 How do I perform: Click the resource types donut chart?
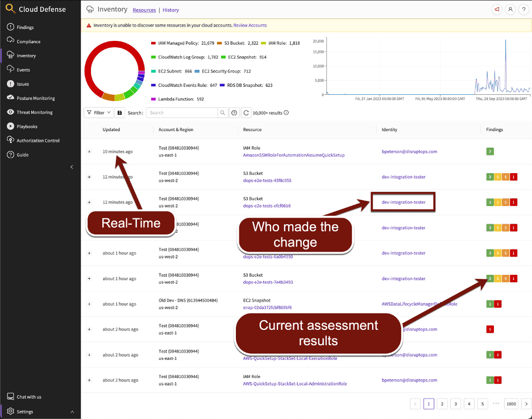[x=115, y=71]
